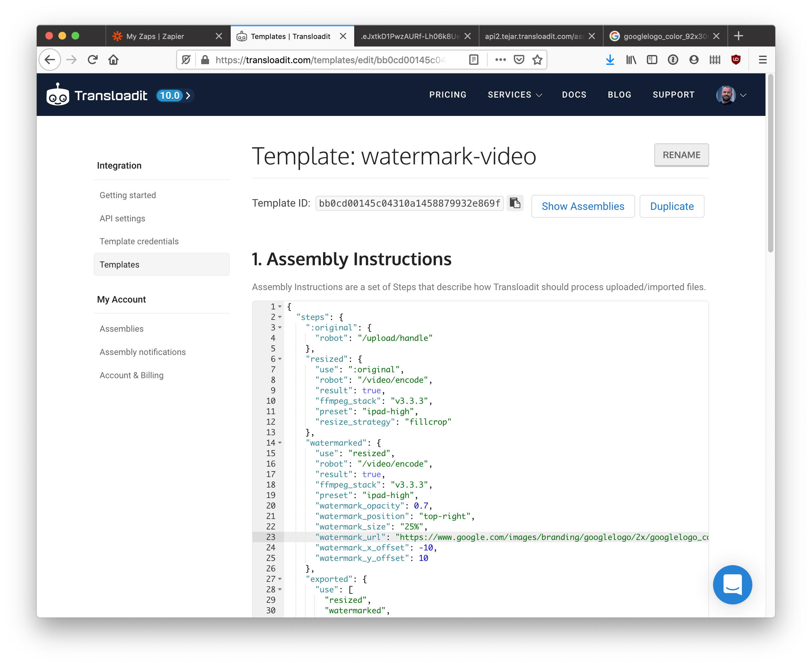
Task: Bookmark page with star icon
Action: 537,60
